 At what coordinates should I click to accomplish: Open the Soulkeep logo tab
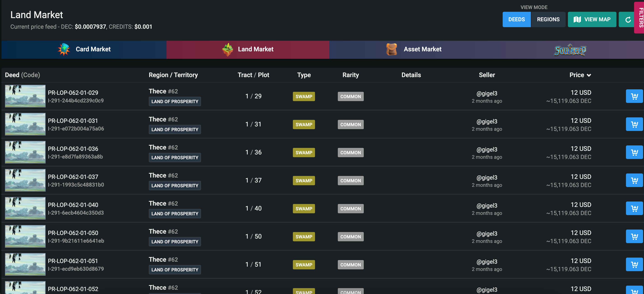[x=570, y=50]
